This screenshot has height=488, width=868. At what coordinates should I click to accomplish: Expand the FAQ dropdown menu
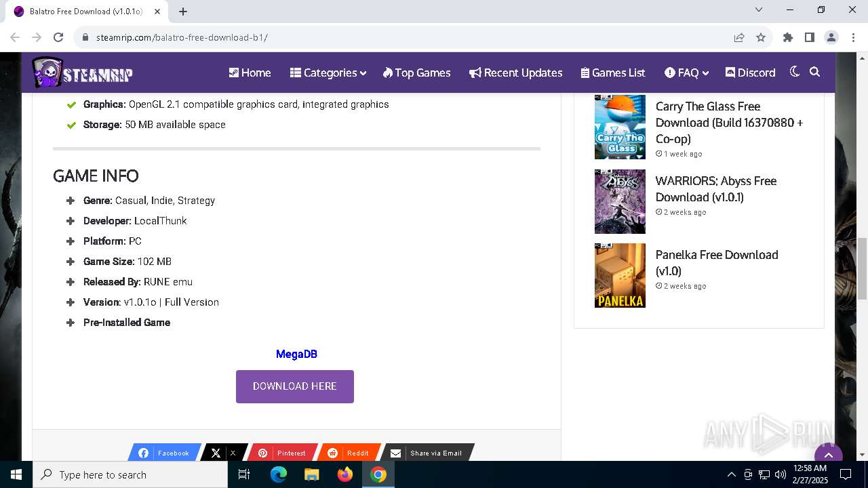pos(686,73)
